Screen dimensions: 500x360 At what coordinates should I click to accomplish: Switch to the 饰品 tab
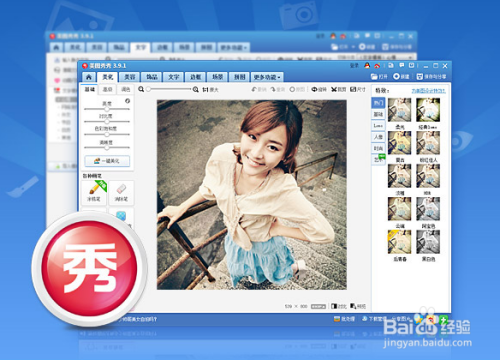pyautogui.click(x=152, y=77)
